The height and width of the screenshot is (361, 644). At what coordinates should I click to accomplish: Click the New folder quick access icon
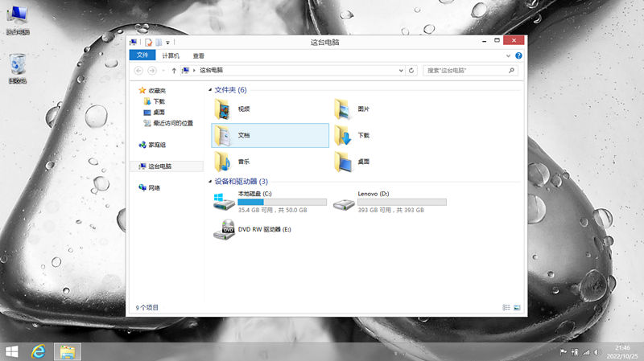click(x=159, y=43)
